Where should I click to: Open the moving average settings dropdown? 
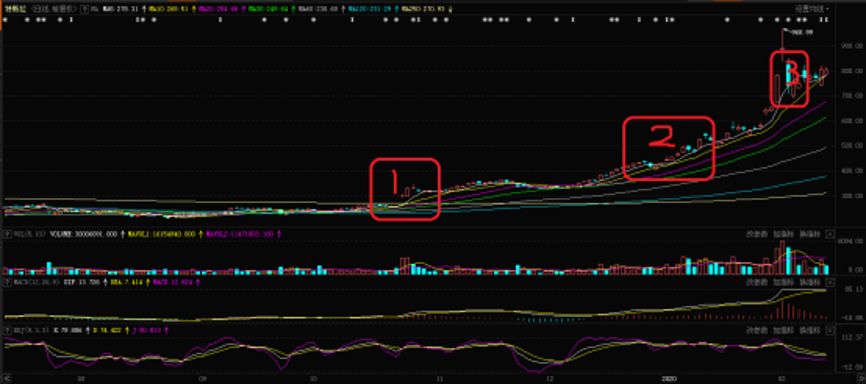(812, 9)
